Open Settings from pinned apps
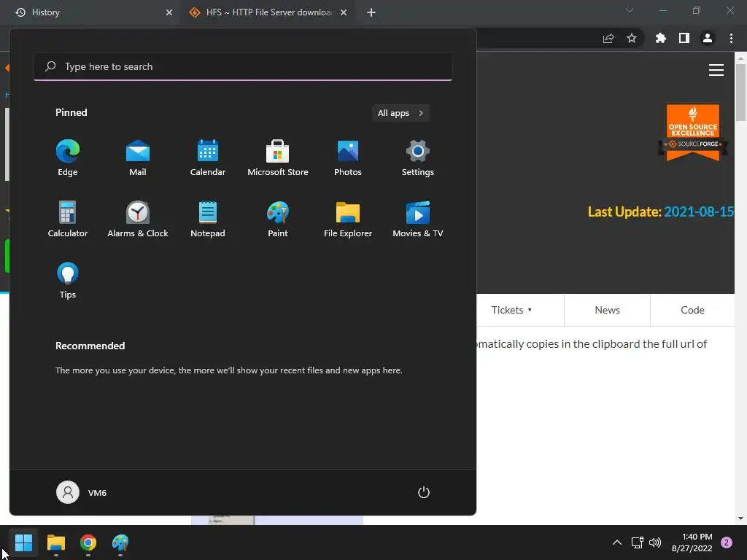The width and height of the screenshot is (747, 560). pyautogui.click(x=418, y=158)
